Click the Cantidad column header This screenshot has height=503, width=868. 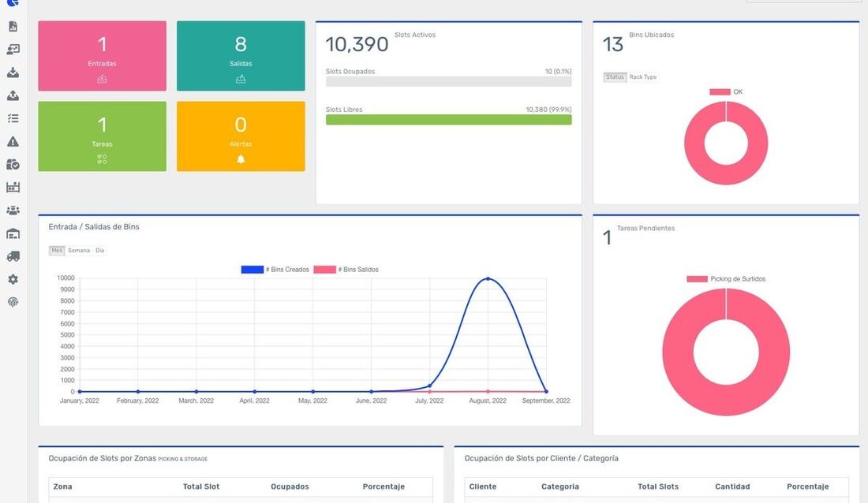point(731,486)
